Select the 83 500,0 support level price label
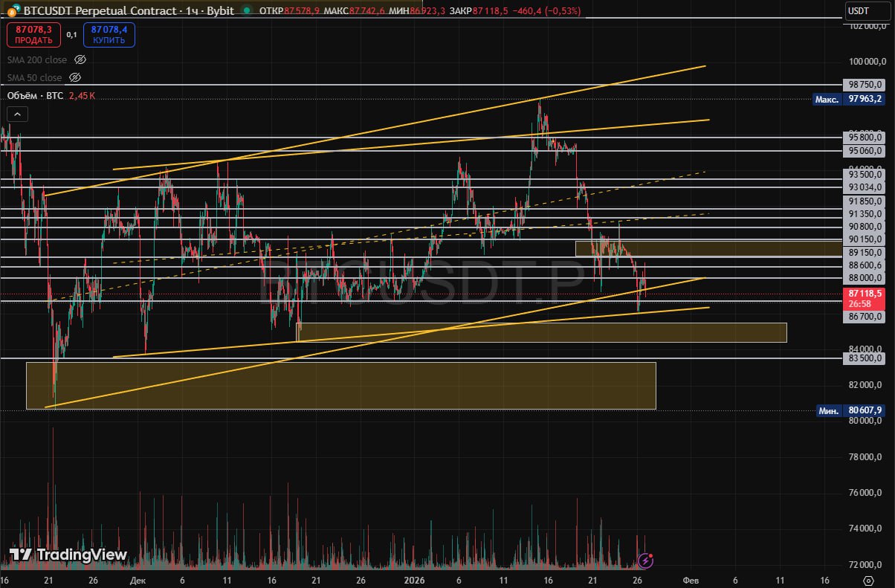The image size is (895, 588). pyautogui.click(x=864, y=358)
